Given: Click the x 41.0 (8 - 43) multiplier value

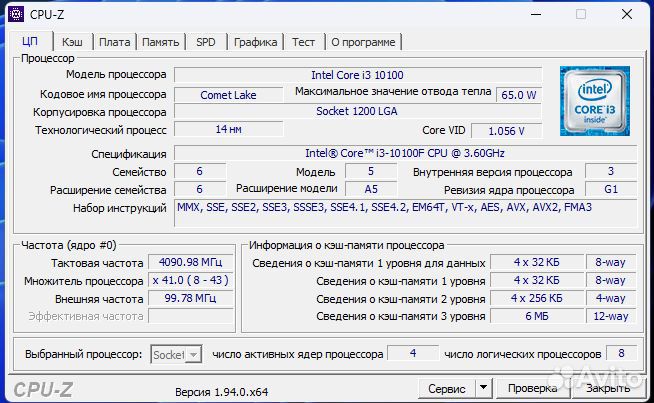Looking at the screenshot, I should pyautogui.click(x=191, y=280).
